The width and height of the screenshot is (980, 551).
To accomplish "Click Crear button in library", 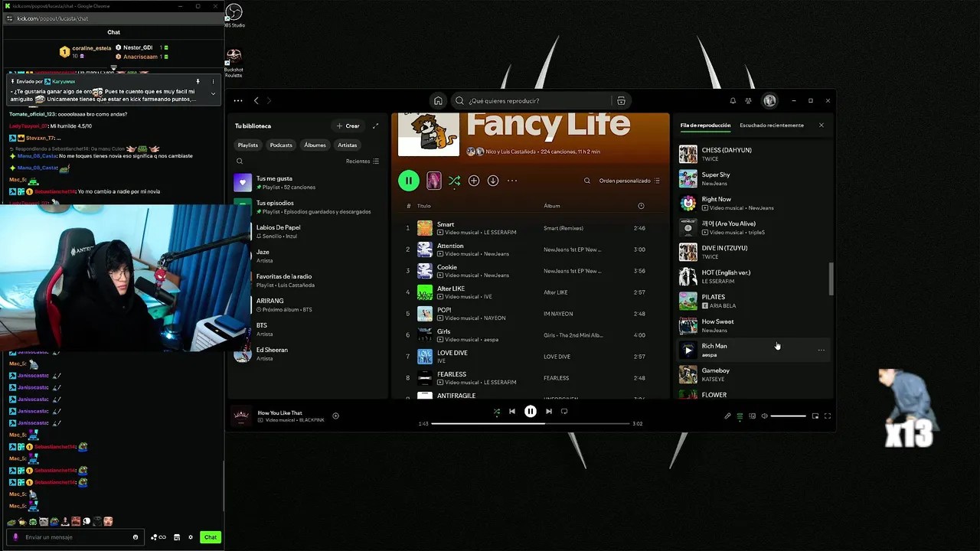I will pyautogui.click(x=348, y=126).
